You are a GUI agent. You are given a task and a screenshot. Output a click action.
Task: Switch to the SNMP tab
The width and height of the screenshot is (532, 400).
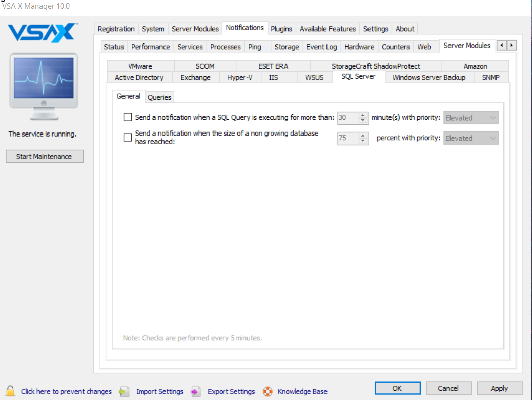(490, 78)
